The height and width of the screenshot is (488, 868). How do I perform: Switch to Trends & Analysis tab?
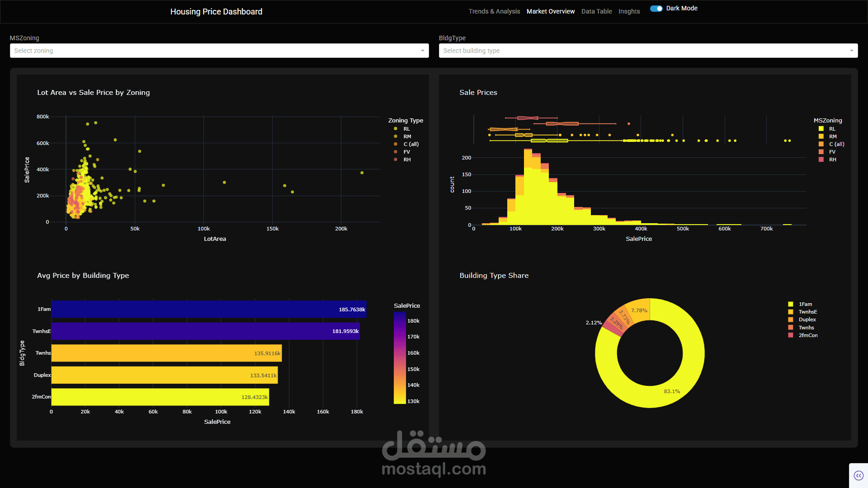click(x=494, y=11)
